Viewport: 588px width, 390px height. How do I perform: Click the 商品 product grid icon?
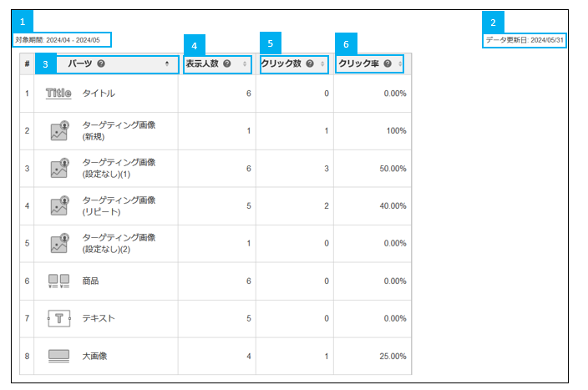[58, 281]
